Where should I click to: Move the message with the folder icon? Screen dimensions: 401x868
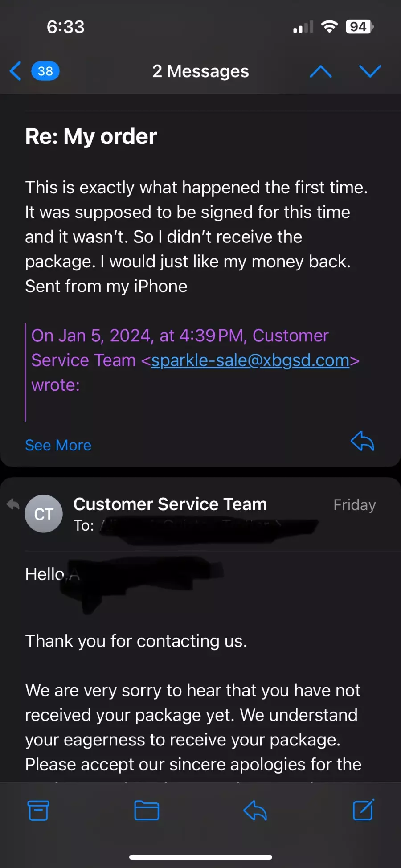pyautogui.click(x=147, y=811)
